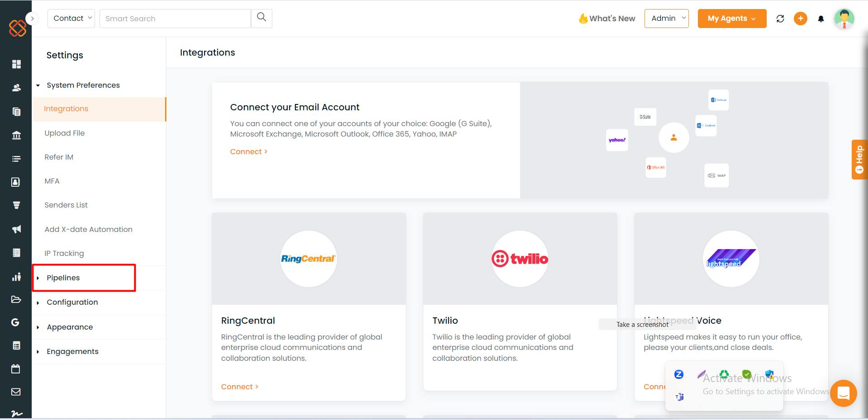This screenshot has width=868, height=420.
Task: Open the bulleted list icon in sidebar
Action: tap(16, 159)
